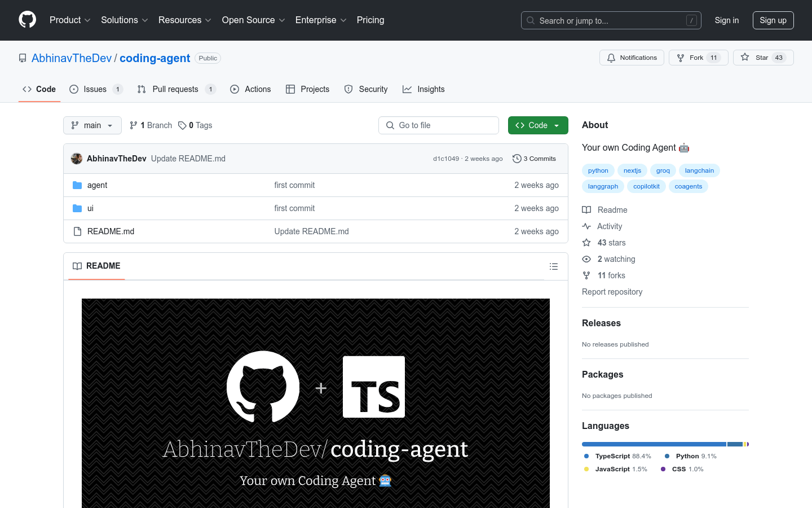
Task: Open commit history via the clock icon
Action: [517, 159]
